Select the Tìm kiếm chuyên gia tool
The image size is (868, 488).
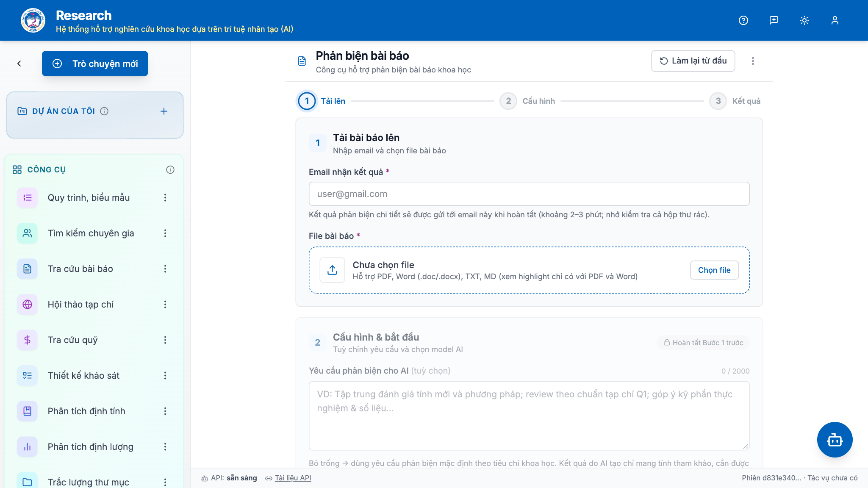91,233
